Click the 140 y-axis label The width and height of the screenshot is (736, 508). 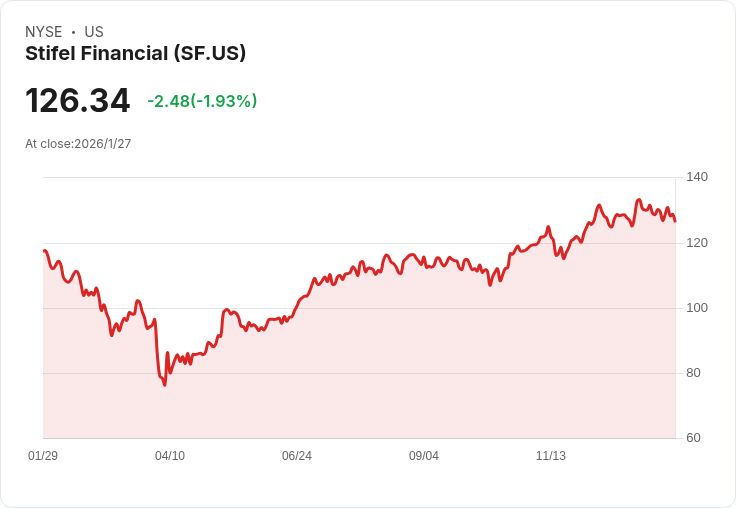pos(697,177)
